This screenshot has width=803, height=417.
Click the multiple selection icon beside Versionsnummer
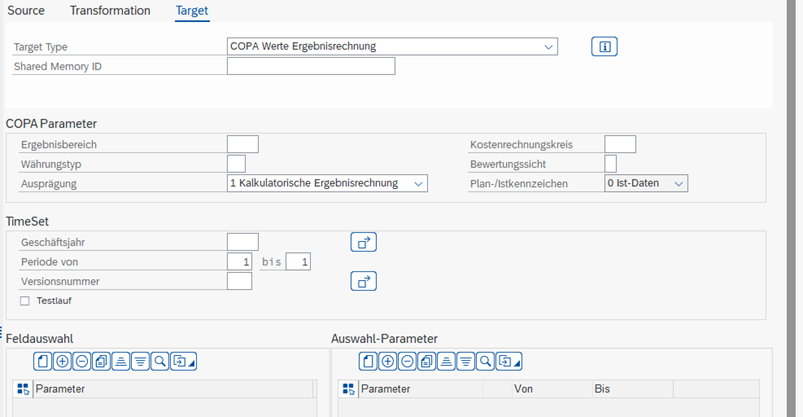364,281
